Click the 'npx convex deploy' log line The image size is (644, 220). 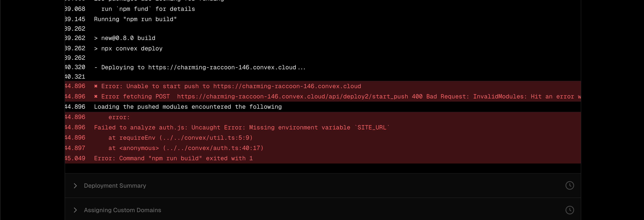click(323, 48)
